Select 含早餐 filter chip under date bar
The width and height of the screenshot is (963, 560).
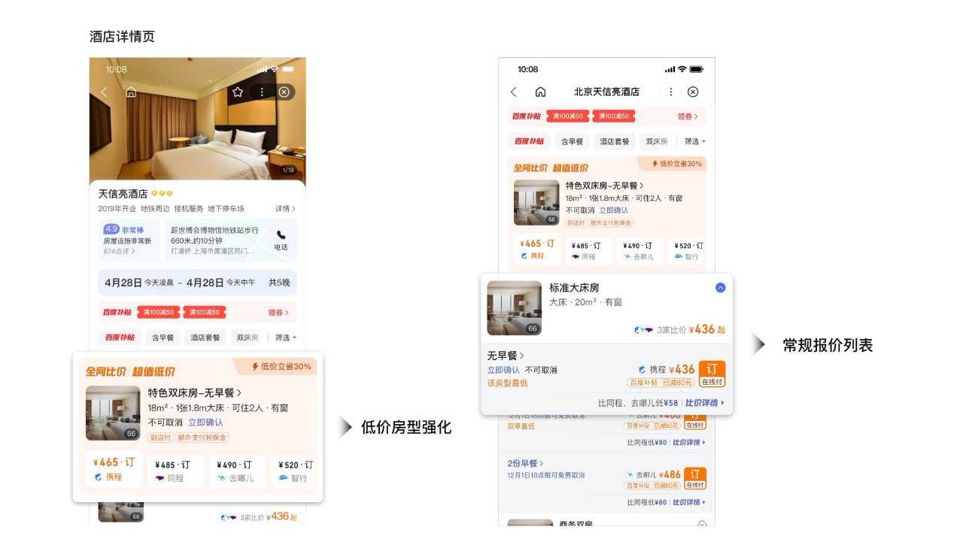pyautogui.click(x=163, y=338)
